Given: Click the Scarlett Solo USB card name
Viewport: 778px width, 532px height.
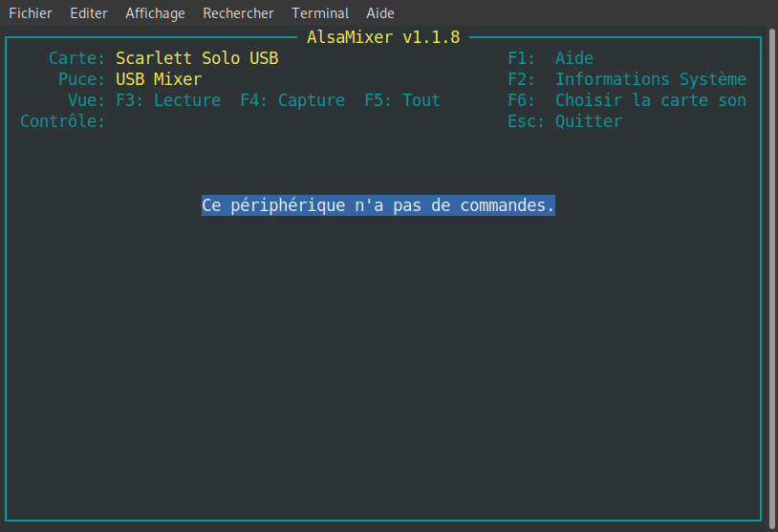Looking at the screenshot, I should click(197, 58).
